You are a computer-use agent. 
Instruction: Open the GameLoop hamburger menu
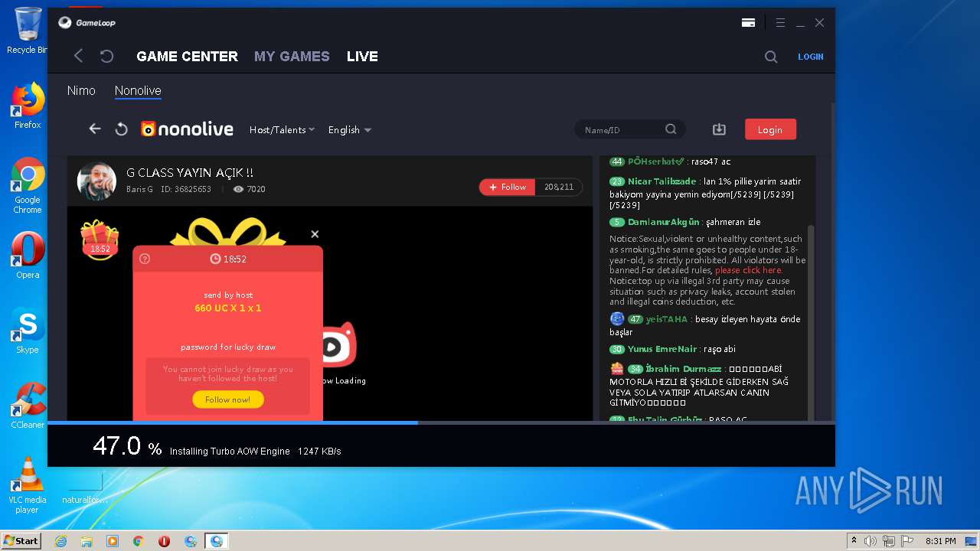[x=780, y=23]
